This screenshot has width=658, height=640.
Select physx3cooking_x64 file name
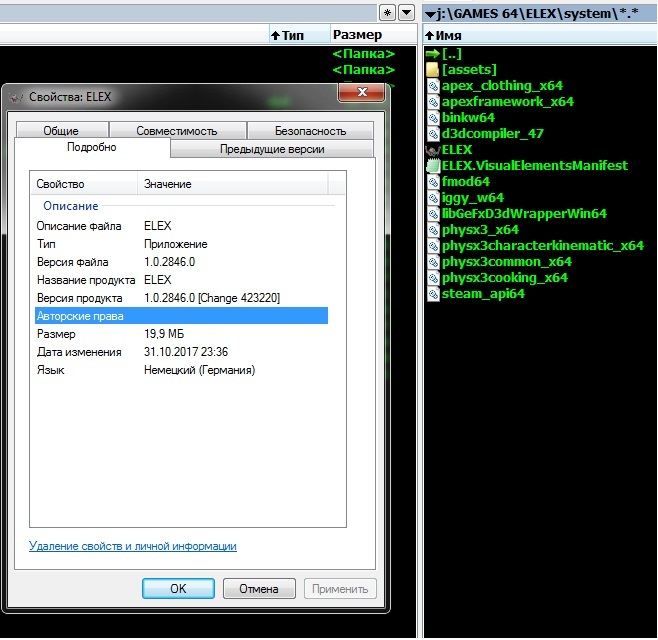[x=505, y=278]
